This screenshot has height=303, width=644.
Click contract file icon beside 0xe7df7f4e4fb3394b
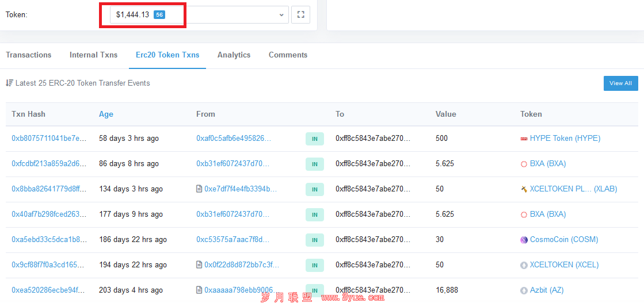tap(199, 189)
